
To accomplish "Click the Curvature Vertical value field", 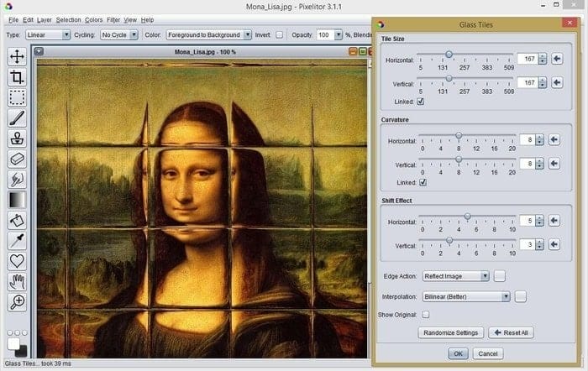I will click(528, 164).
